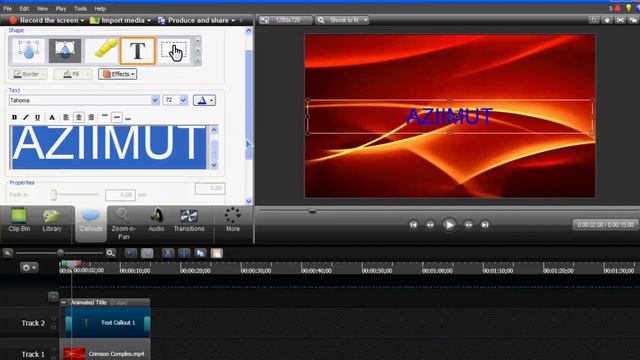Viewport: 640px width, 360px height.
Task: Open the Fill dropdown
Action: point(73,74)
